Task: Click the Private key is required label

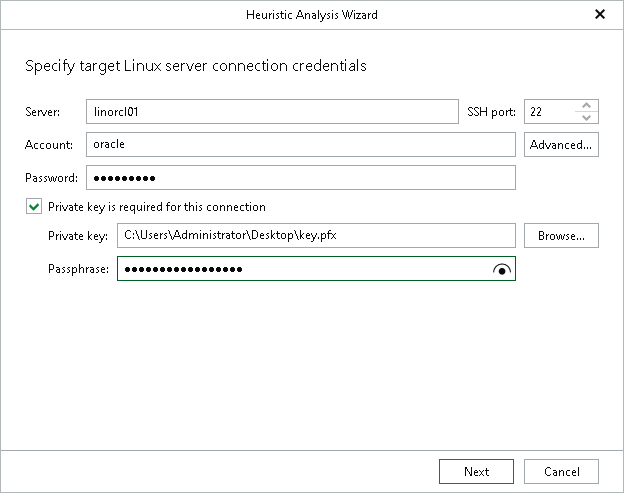Action: coord(157,207)
